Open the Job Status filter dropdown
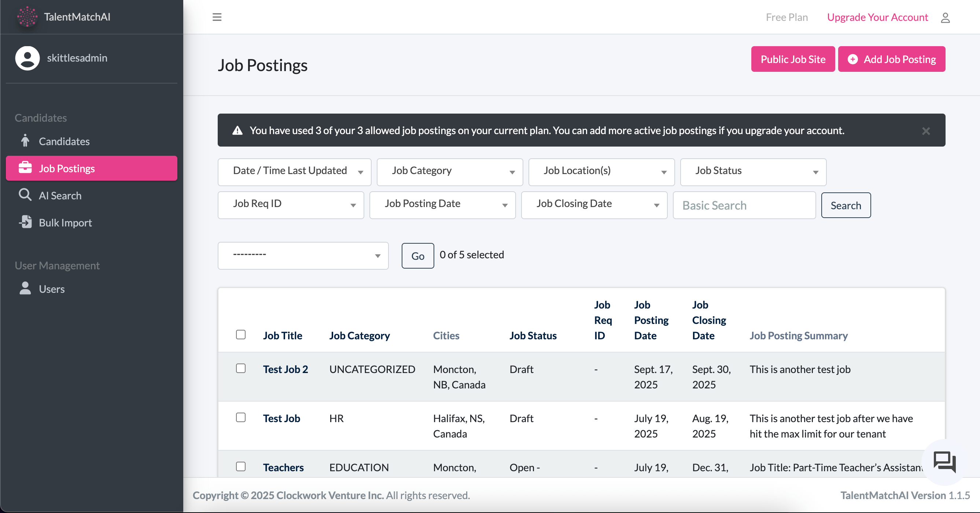This screenshot has width=980, height=513. pyautogui.click(x=753, y=172)
